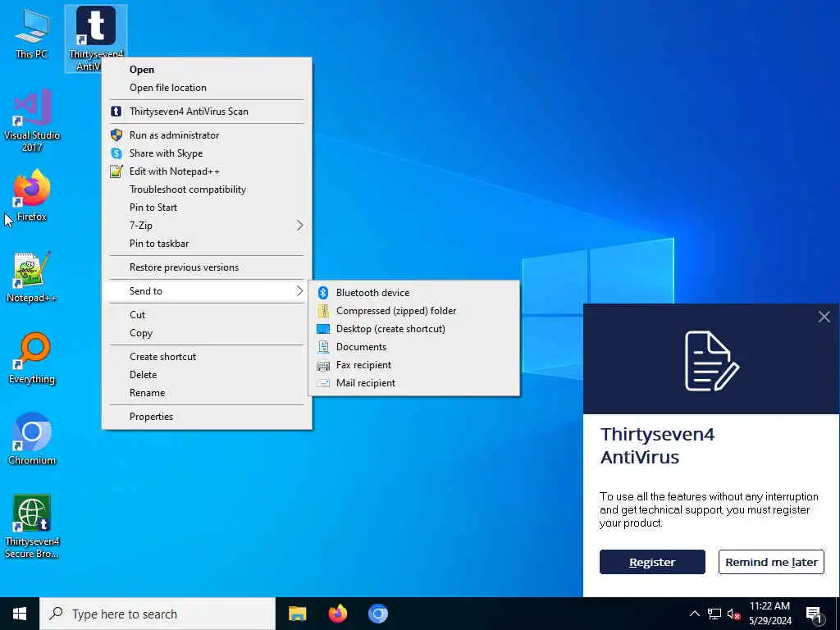Select the Visual Studio 2017 desktop shortcut
The height and width of the screenshot is (630, 840).
pos(32,121)
